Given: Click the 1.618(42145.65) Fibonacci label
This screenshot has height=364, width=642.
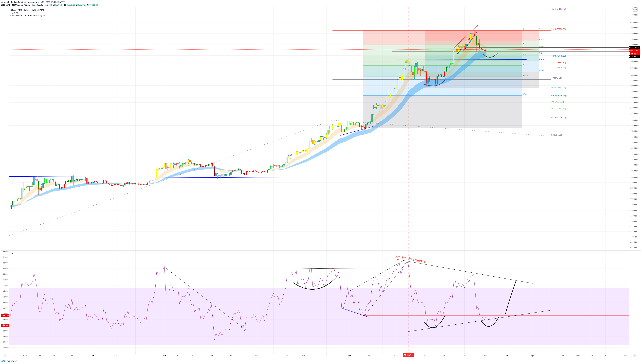Looking at the screenshot, I should tap(558, 56).
